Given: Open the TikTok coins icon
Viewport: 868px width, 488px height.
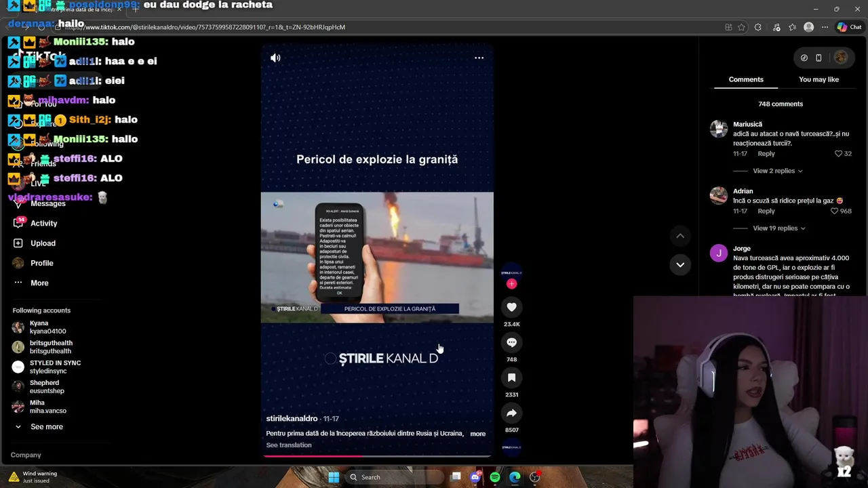Looking at the screenshot, I should click(x=804, y=58).
